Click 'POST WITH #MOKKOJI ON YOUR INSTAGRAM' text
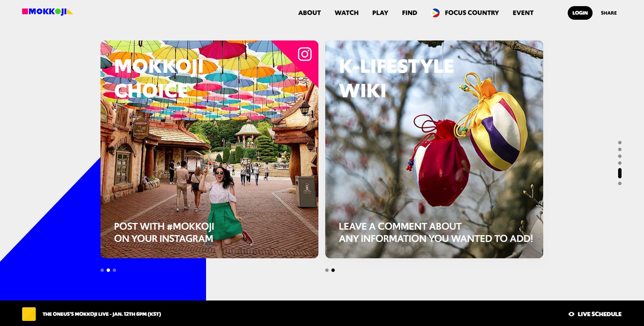 click(164, 232)
